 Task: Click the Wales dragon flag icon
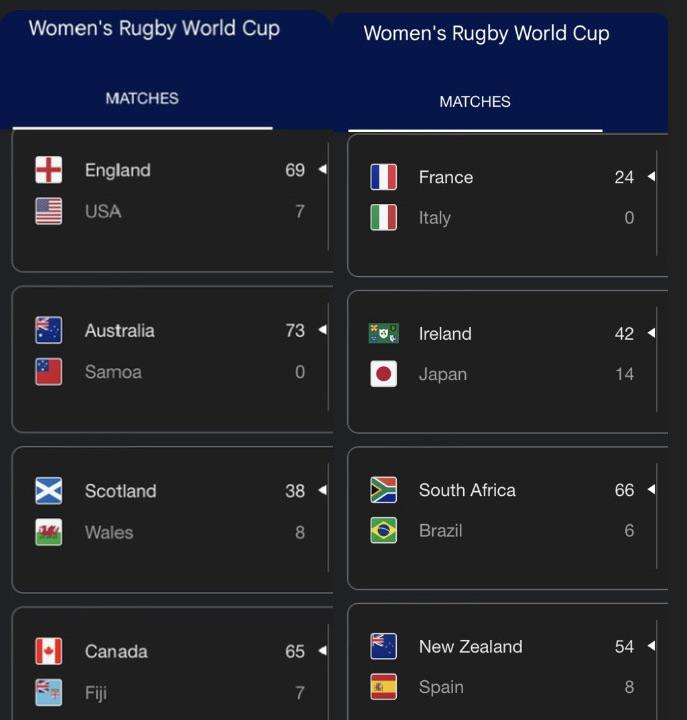[x=49, y=532]
